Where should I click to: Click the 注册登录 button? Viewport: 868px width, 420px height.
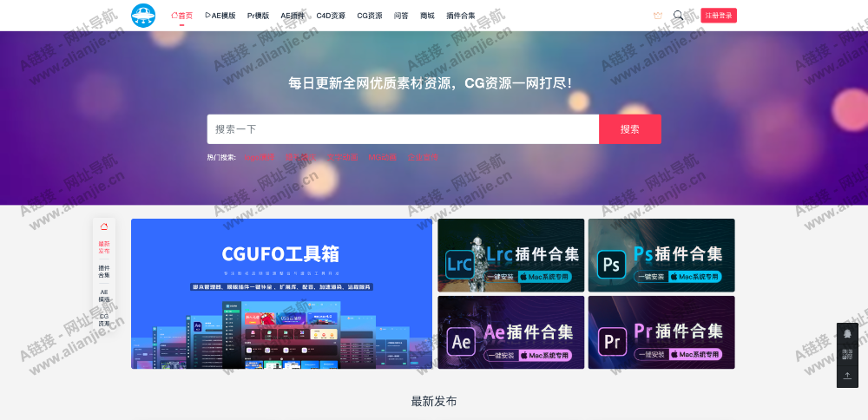(719, 16)
